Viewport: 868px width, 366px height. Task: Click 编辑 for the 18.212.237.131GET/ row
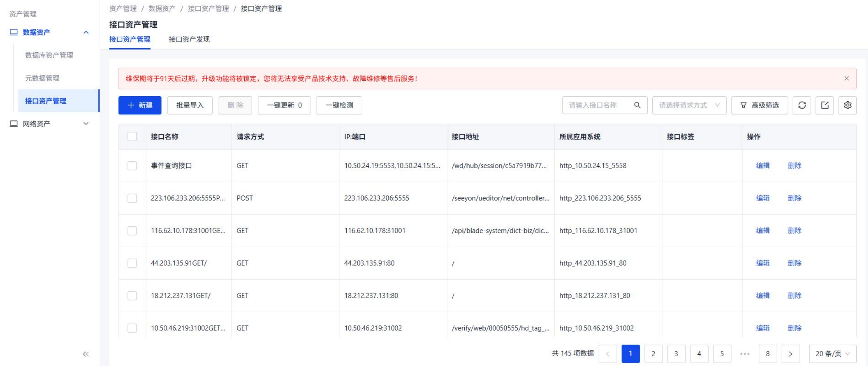[763, 296]
